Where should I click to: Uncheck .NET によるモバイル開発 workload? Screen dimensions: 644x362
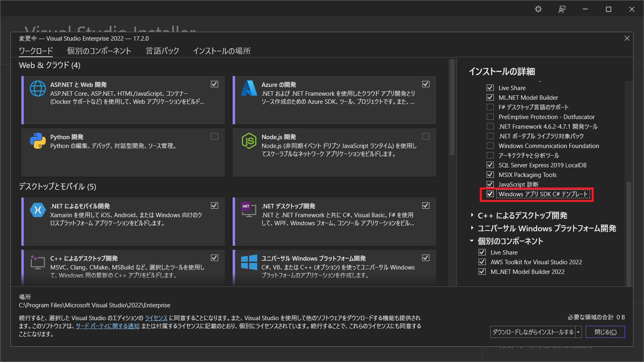(x=215, y=206)
